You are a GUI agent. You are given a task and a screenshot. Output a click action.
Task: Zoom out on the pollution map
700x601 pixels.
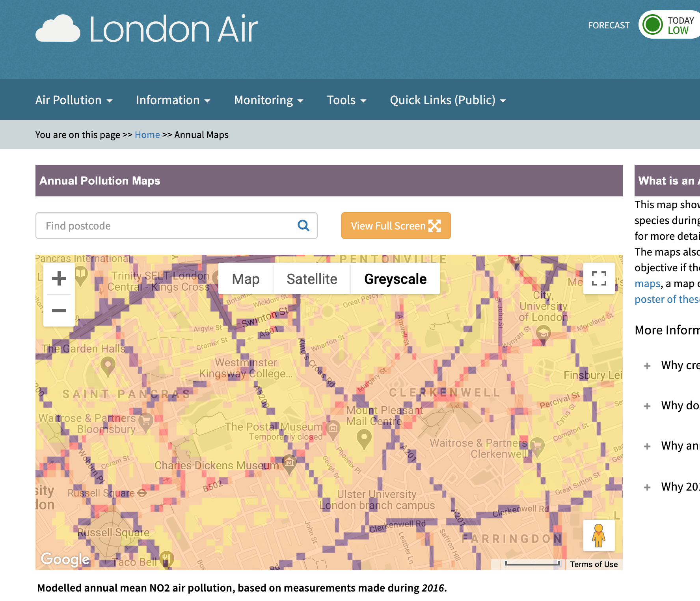click(x=59, y=311)
